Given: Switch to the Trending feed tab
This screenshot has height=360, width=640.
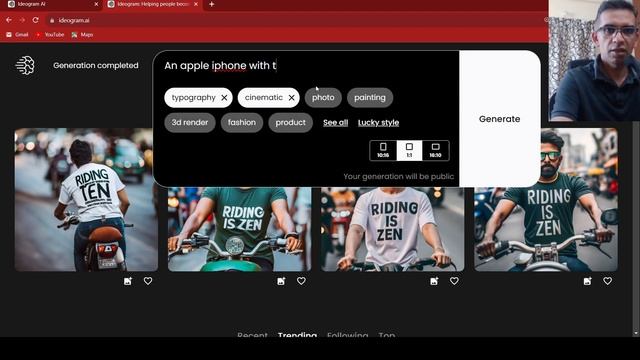Looking at the screenshot, I should tap(297, 334).
